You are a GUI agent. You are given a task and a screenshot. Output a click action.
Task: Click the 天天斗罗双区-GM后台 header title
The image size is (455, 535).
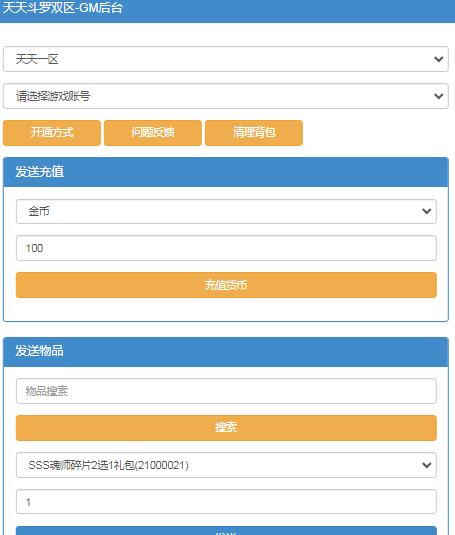[62, 8]
